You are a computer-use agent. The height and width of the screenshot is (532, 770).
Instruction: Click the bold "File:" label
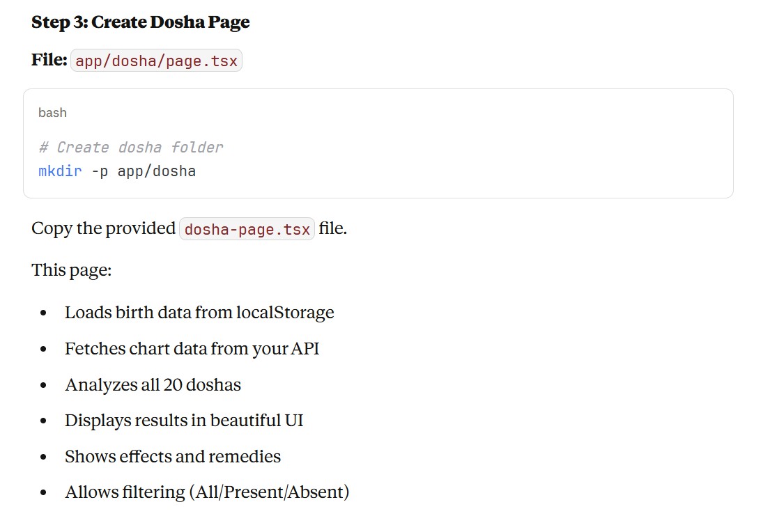(49, 60)
